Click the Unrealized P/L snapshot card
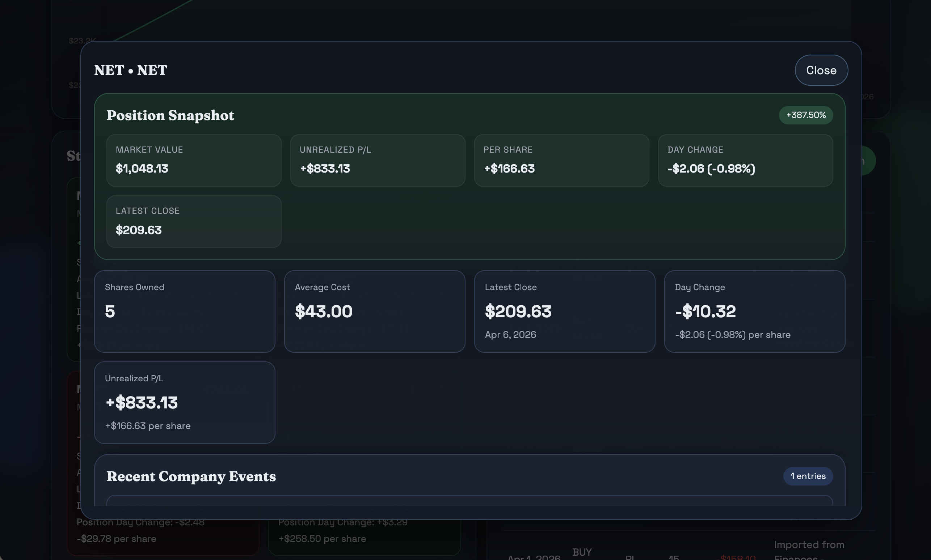Image resolution: width=931 pixels, height=560 pixels. point(377,160)
